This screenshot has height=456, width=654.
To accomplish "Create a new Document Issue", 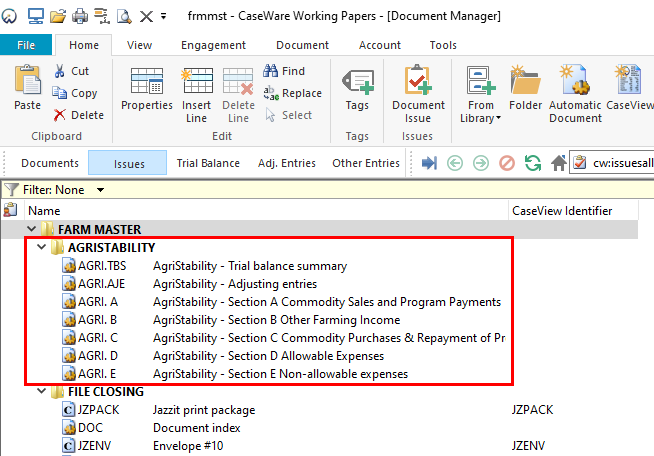I will click(x=418, y=95).
